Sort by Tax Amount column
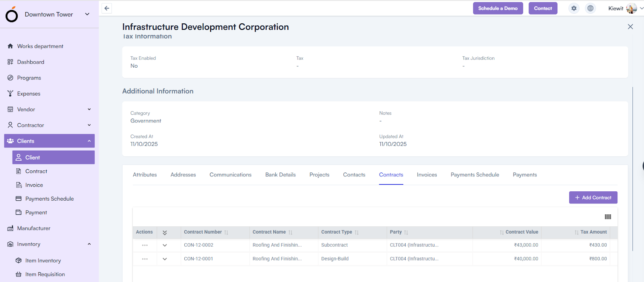The image size is (644, 282). point(576,232)
